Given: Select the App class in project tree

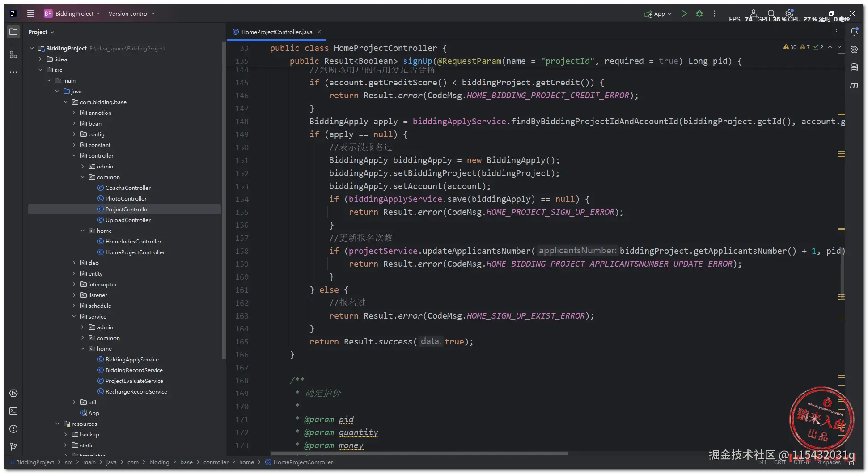Looking at the screenshot, I should pos(90,413).
